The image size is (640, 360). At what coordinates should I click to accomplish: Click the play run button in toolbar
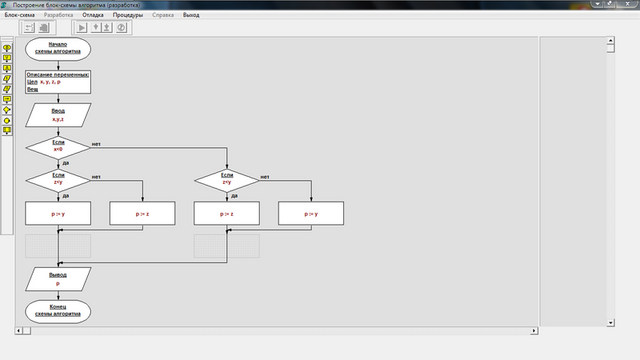pyautogui.click(x=82, y=28)
